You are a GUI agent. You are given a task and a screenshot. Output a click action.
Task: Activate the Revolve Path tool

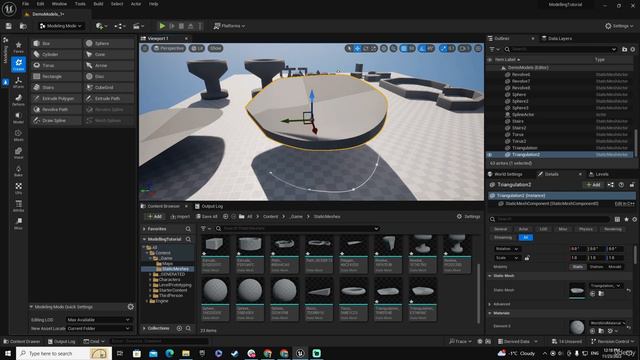pyautogui.click(x=57, y=109)
